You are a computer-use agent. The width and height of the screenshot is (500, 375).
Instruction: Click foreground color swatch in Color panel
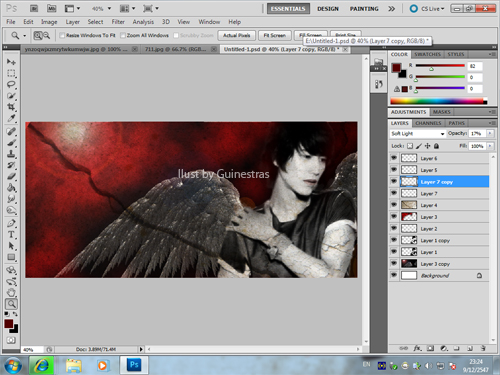396,68
